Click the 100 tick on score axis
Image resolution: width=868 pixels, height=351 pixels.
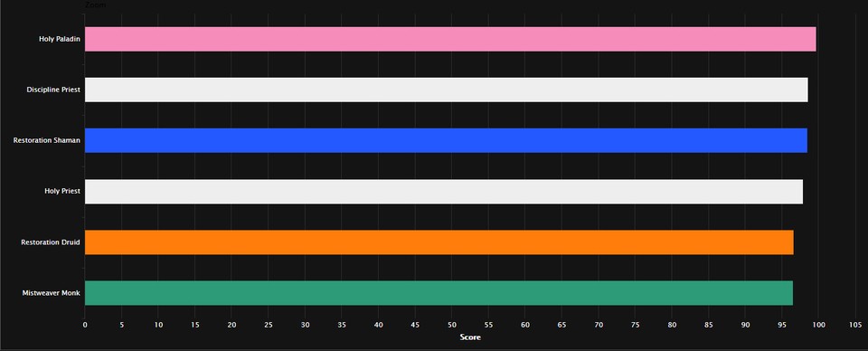[818, 325]
